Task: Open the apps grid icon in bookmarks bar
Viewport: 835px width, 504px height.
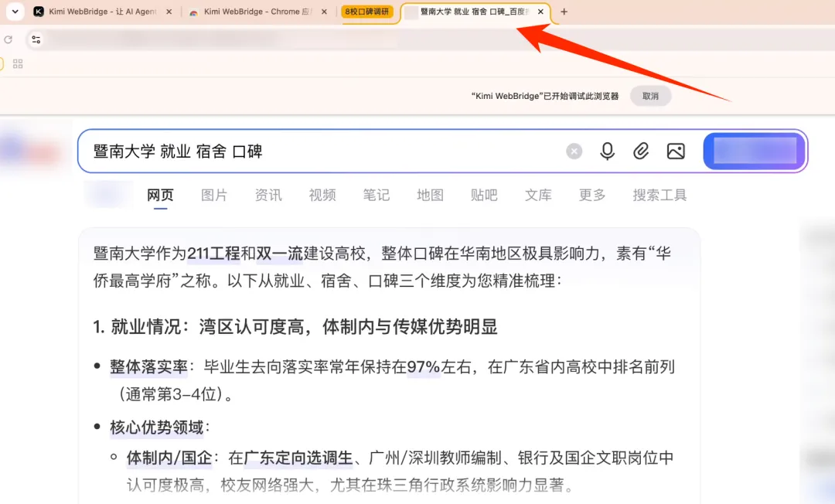Action: (18, 64)
